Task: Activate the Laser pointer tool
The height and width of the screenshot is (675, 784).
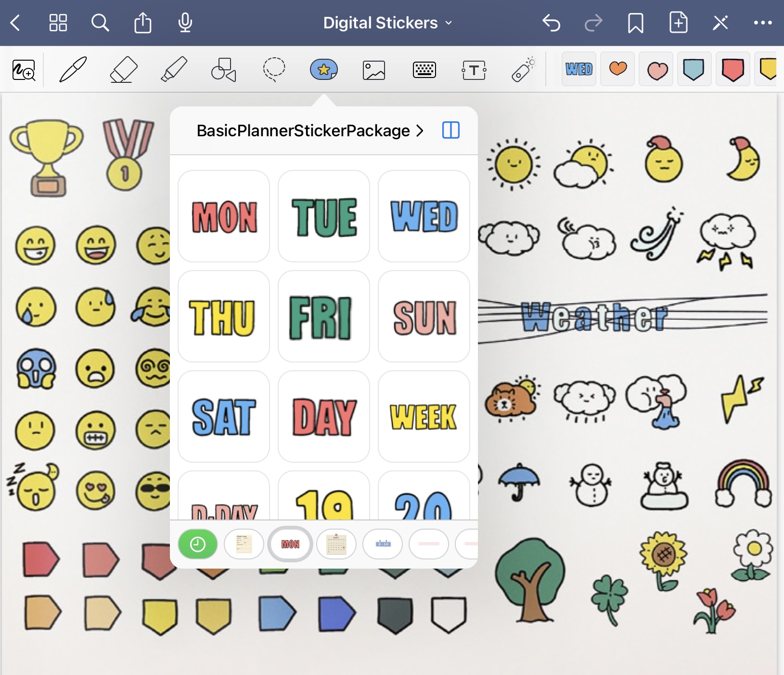Action: 524,70
